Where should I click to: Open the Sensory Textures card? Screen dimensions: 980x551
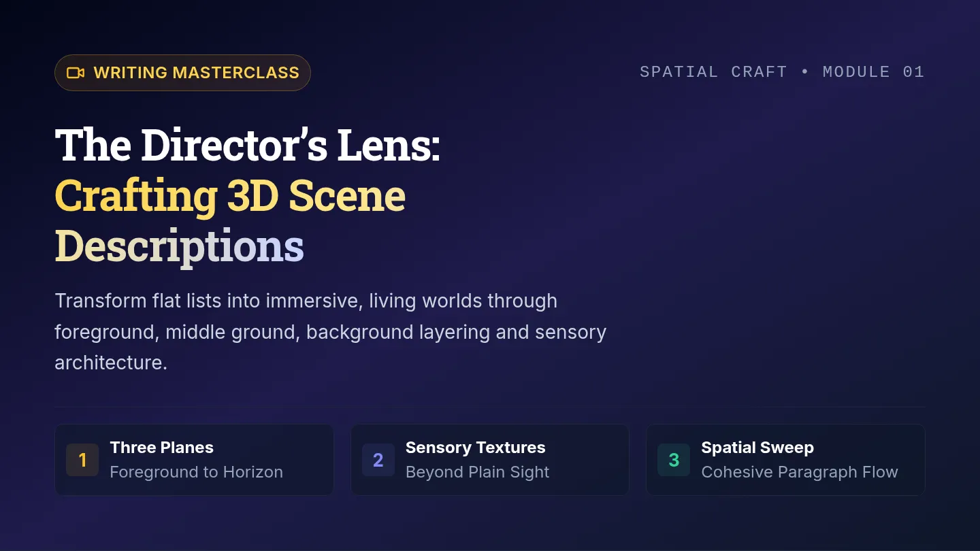click(490, 460)
